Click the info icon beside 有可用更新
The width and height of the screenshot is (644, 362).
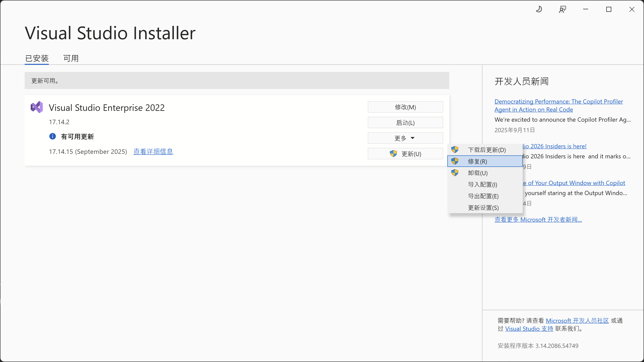[52, 136]
